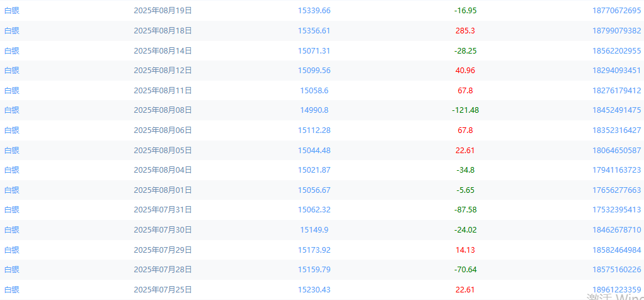Select the date 2025年08月06日
Viewport: 644px width, 300px height.
(x=163, y=130)
